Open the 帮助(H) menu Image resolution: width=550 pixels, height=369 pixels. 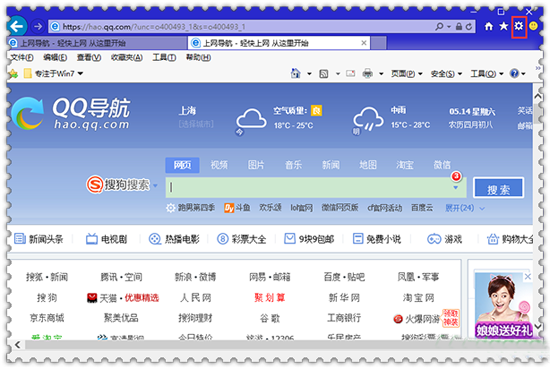[199, 58]
